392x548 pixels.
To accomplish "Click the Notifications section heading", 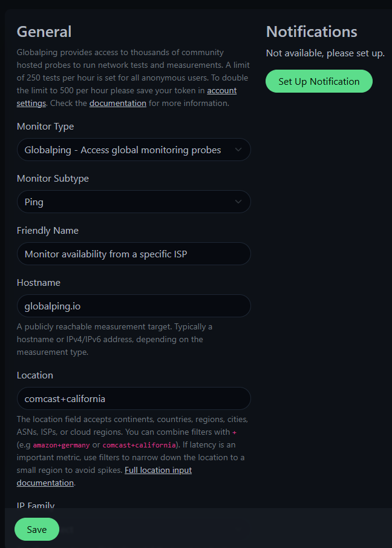I will (311, 31).
